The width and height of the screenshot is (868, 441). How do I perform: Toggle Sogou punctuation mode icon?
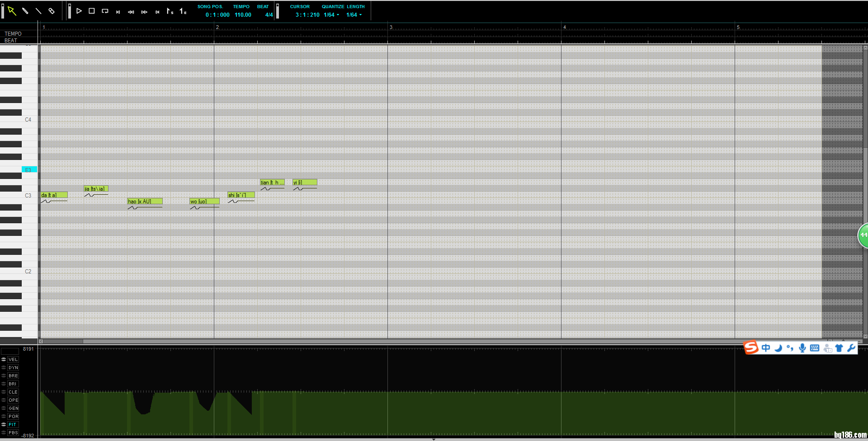(790, 348)
